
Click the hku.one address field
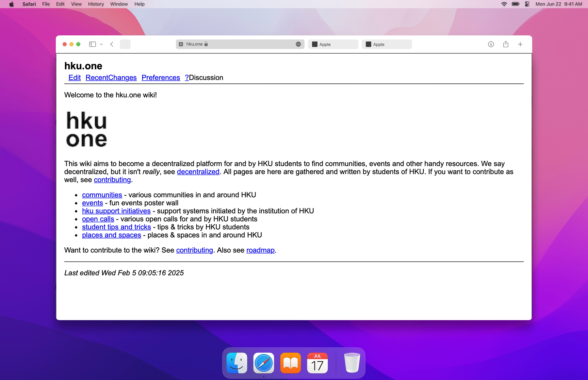240,44
